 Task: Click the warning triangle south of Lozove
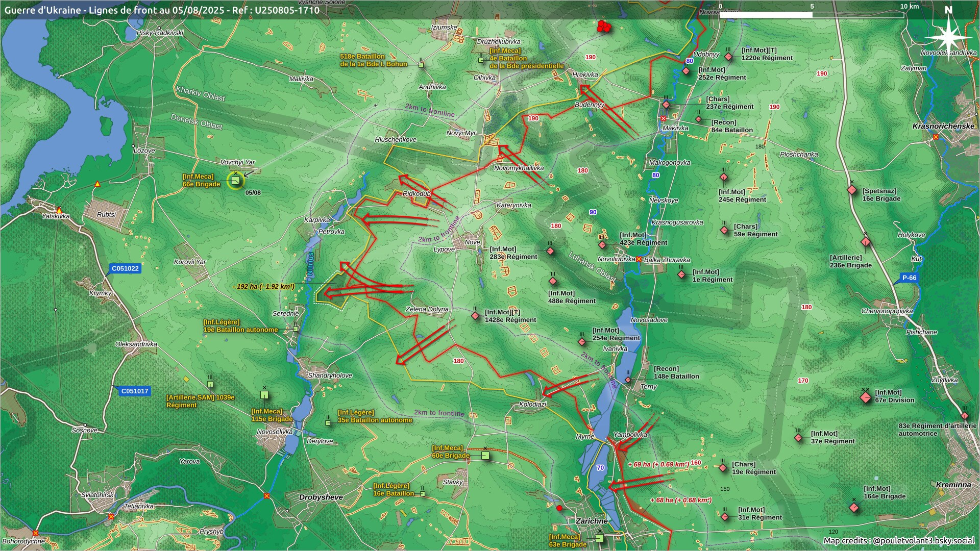[97, 184]
